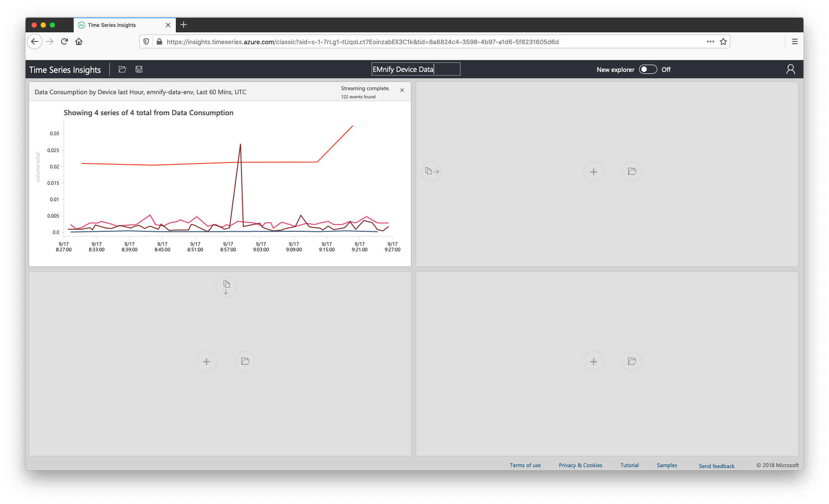Open the Terms of use link
The width and height of the screenshot is (829, 504).
click(525, 465)
